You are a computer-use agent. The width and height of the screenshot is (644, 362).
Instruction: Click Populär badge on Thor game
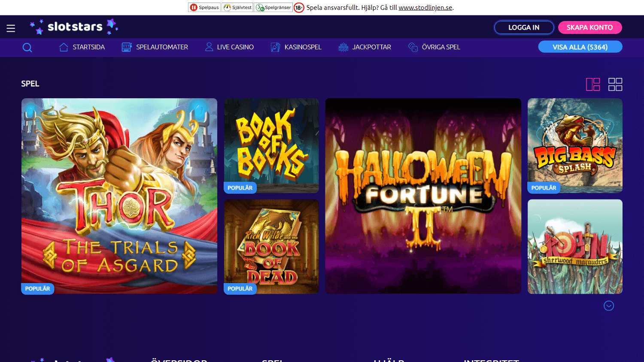(38, 289)
